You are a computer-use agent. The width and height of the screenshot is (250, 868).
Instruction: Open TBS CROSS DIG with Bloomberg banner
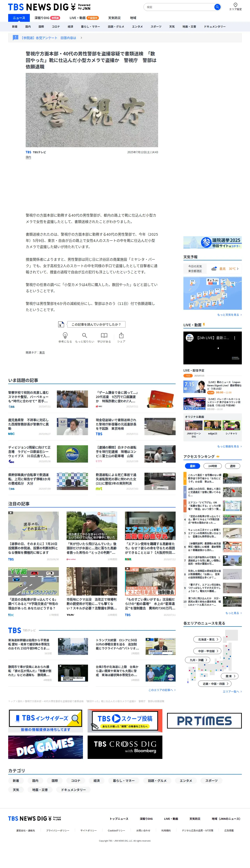(x=125, y=747)
